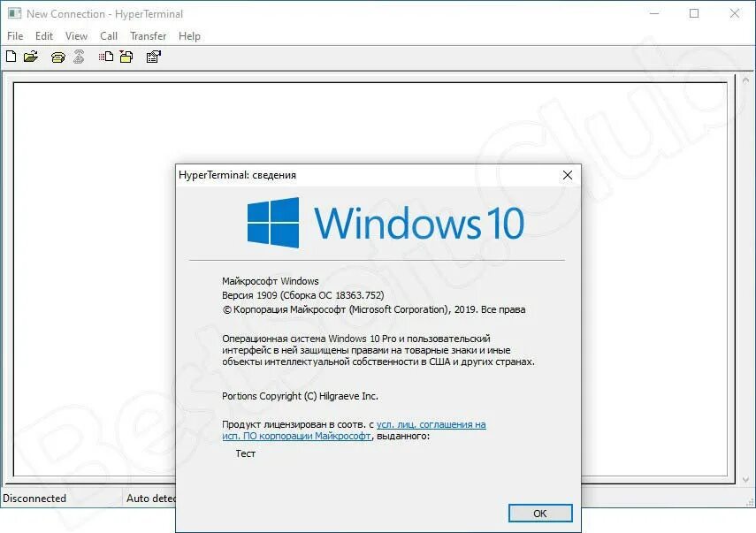
Task: Click the window resize grip in status bar
Action: coord(750,502)
